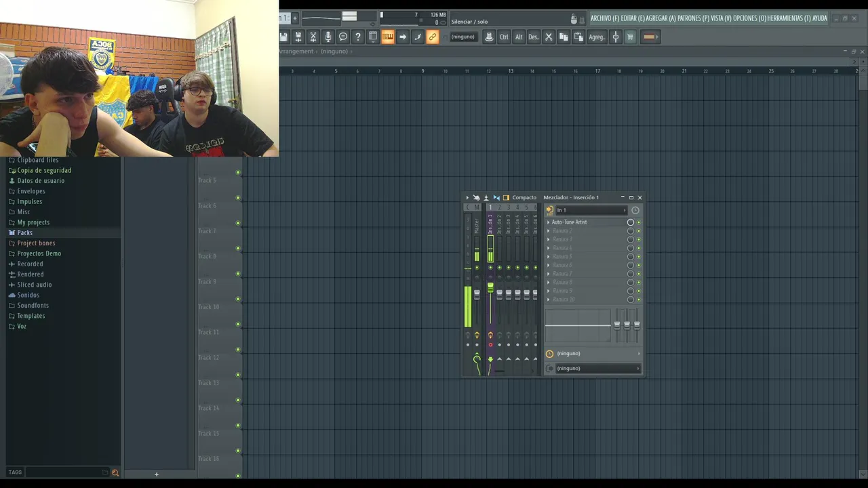Viewport: 868px width, 488px height.
Task: Click the clock latency icon beside In 1
Action: tap(635, 210)
